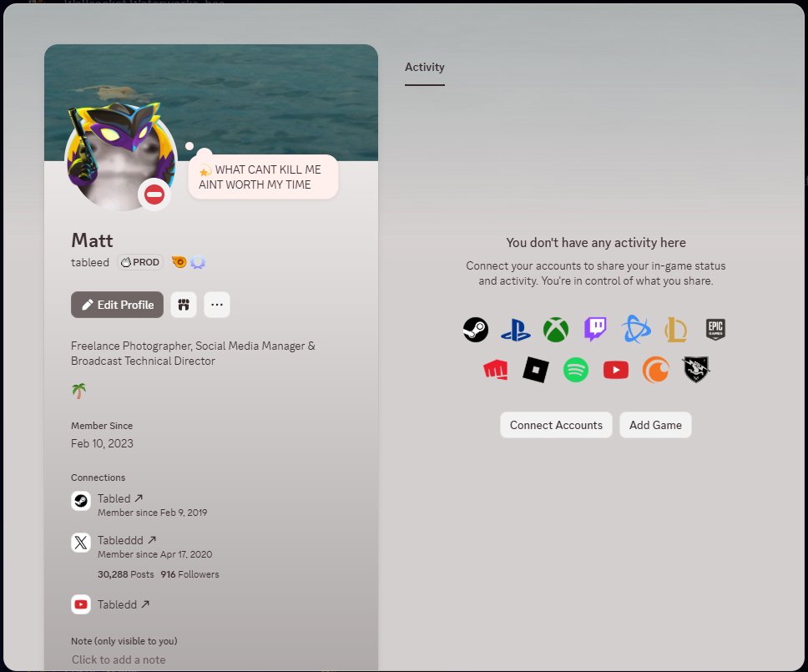
Task: Click the PROD server tag
Action: pyautogui.click(x=140, y=262)
